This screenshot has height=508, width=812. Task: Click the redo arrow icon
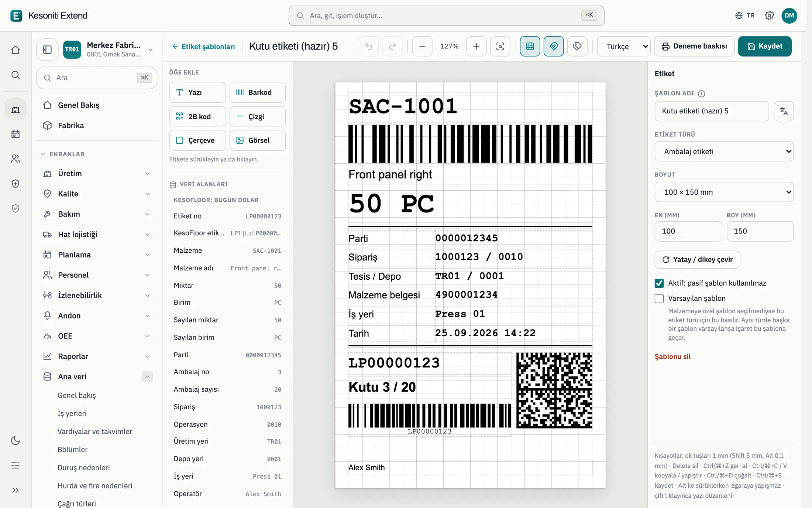click(392, 46)
